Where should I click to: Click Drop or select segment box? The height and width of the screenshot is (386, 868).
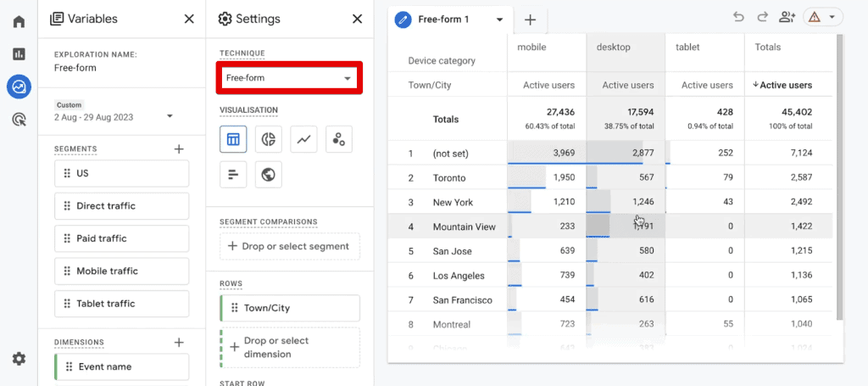click(290, 246)
